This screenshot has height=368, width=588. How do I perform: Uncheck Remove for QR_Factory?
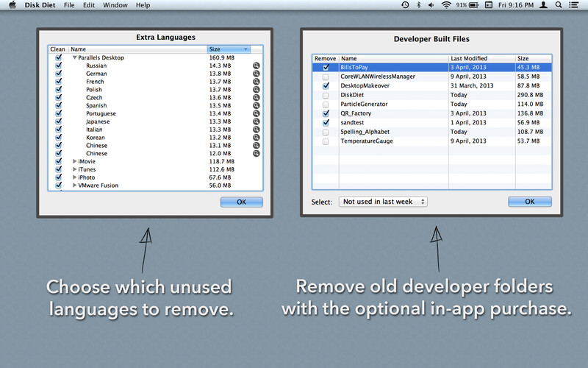point(326,113)
